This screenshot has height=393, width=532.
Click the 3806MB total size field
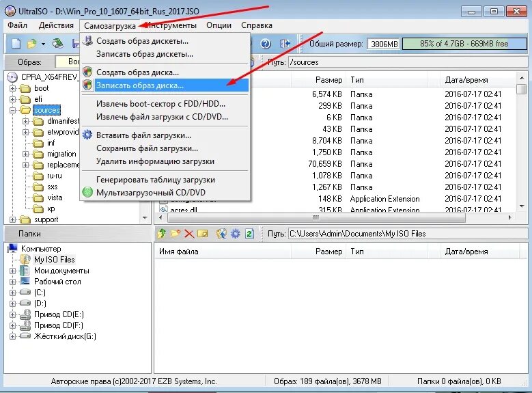coord(384,44)
